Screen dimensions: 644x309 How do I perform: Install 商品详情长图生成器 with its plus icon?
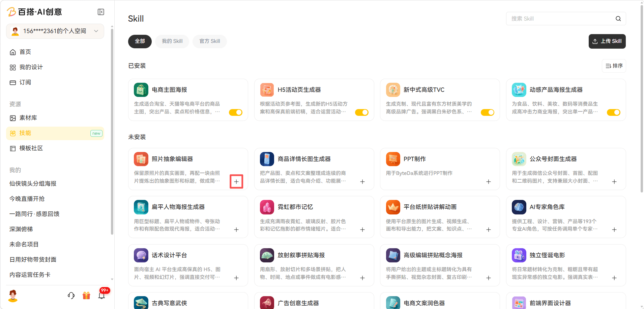(362, 182)
